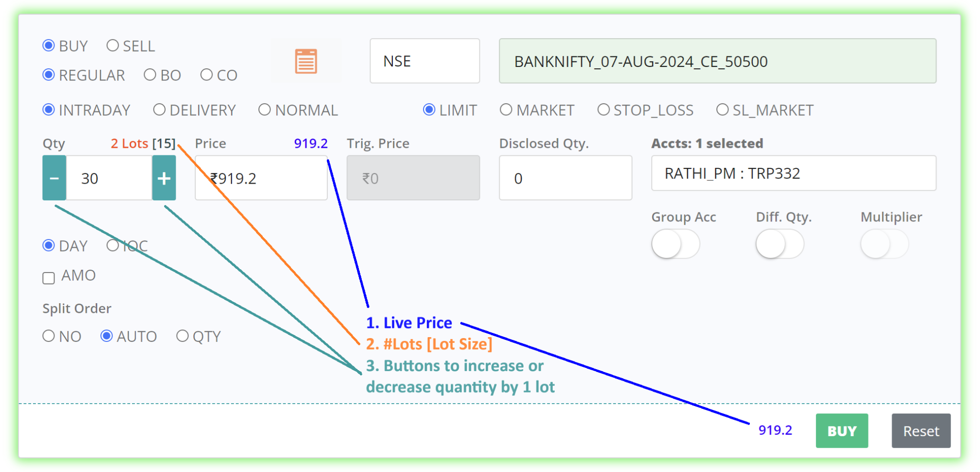Select STOP_LOSS order type
Image resolution: width=980 pixels, height=472 pixels.
pos(603,110)
